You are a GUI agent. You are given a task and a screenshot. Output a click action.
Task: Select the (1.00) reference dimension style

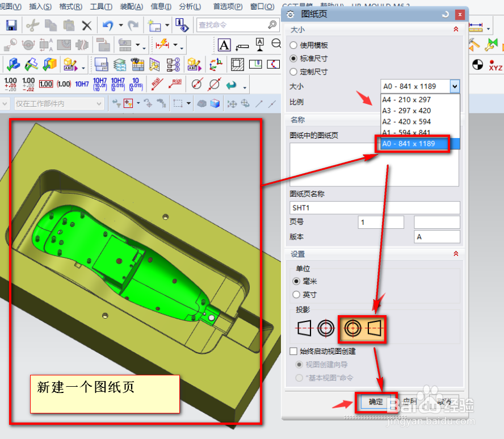(64, 84)
